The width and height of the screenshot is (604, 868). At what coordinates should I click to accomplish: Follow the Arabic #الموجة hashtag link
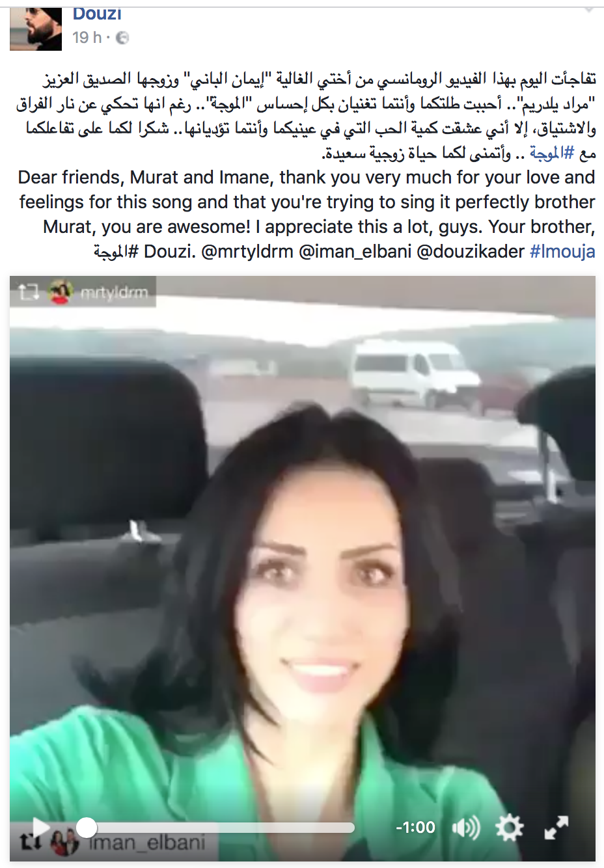coord(552,153)
